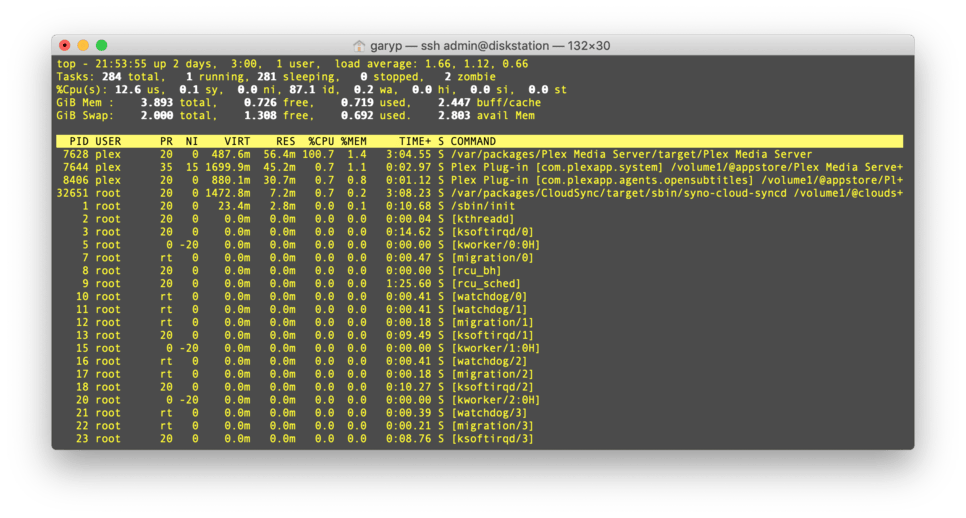Click the PID column header

pos(79,141)
